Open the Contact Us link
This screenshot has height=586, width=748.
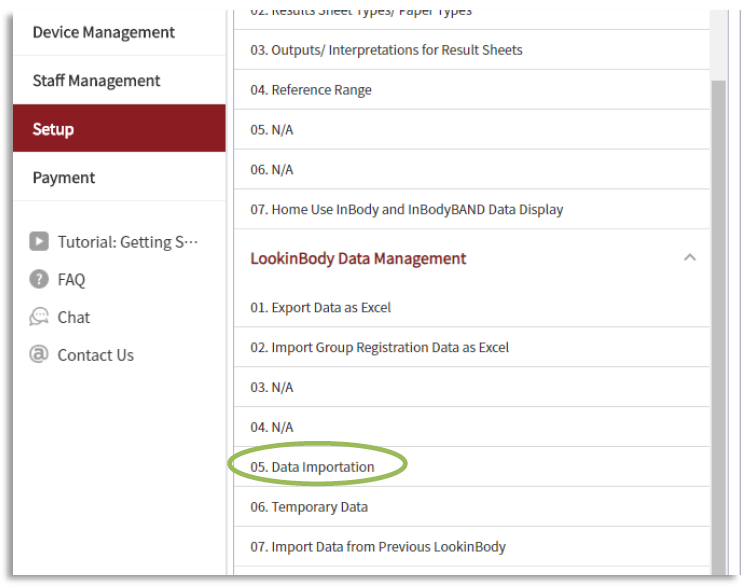(x=95, y=355)
